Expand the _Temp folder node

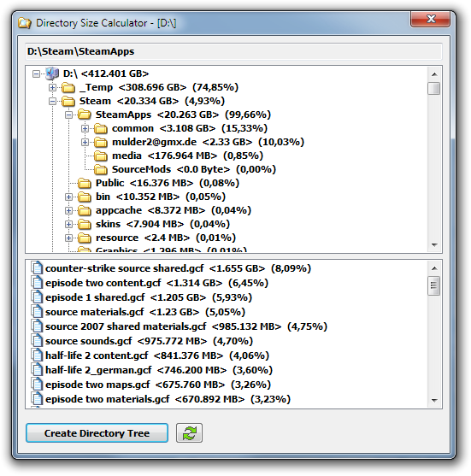click(x=52, y=87)
